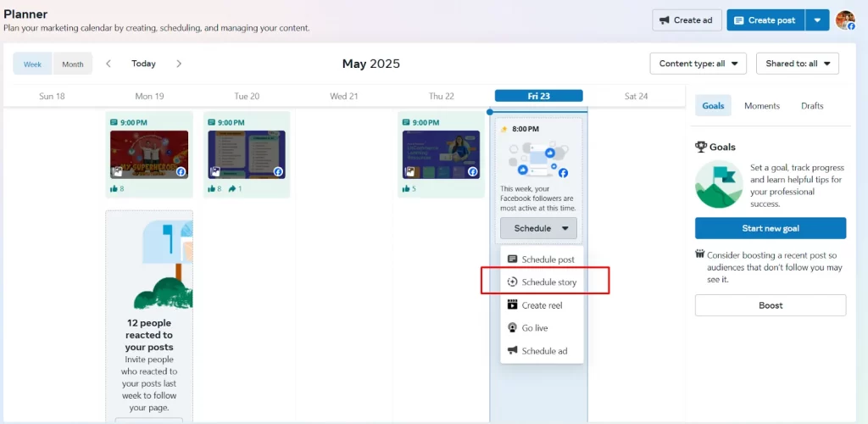This screenshot has width=868, height=424.
Task: Select the Sat 24 day header
Action: click(636, 97)
